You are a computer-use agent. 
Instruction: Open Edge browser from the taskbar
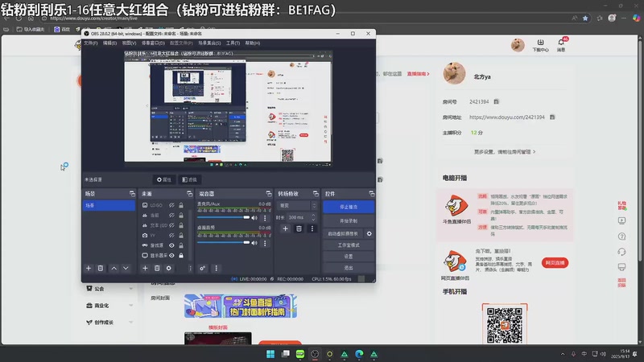coord(359,354)
